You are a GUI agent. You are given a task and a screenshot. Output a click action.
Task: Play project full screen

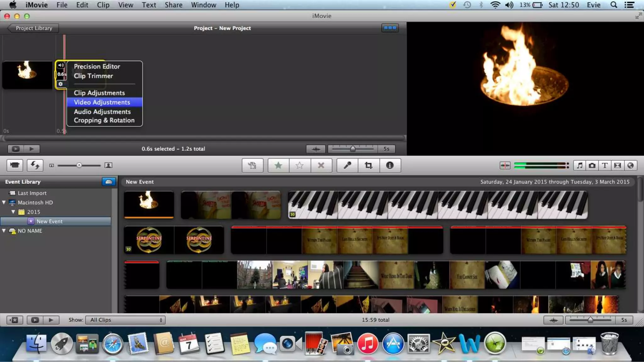[16, 149]
